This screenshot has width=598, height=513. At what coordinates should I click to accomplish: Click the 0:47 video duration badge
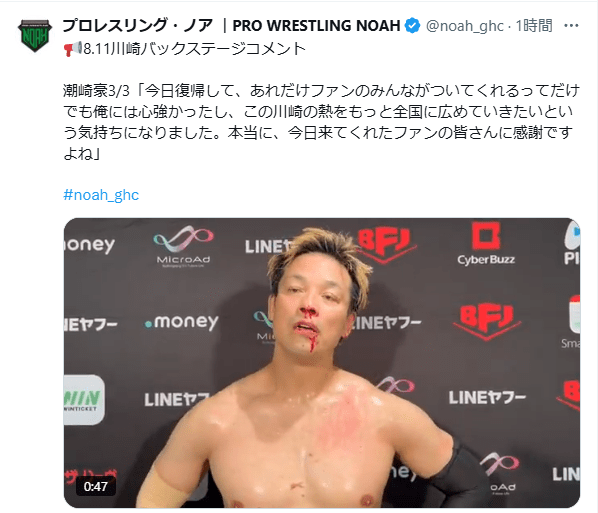tap(95, 486)
